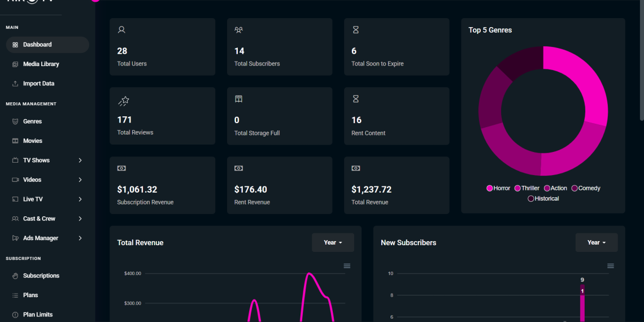Image resolution: width=644 pixels, height=322 pixels.
Task: Open Plans from the Subscription section
Action: [x=31, y=295]
